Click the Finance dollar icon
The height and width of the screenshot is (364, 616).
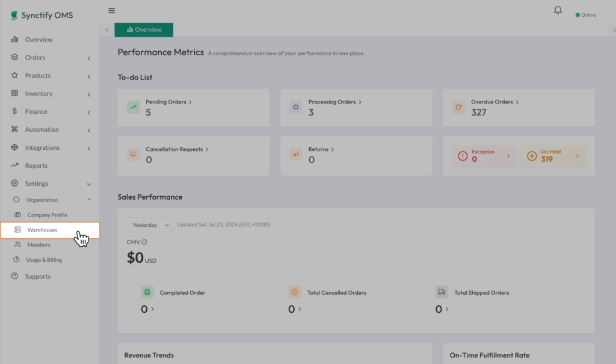tap(14, 111)
